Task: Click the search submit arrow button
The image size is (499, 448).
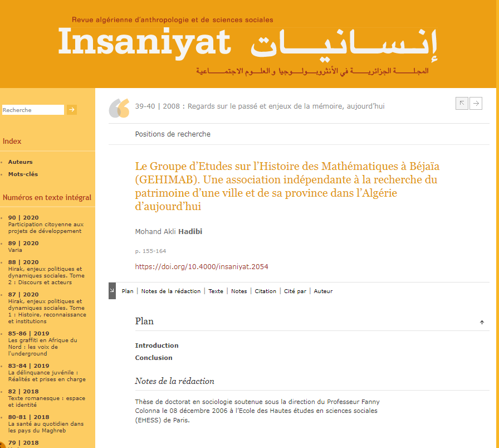Action: (x=72, y=110)
